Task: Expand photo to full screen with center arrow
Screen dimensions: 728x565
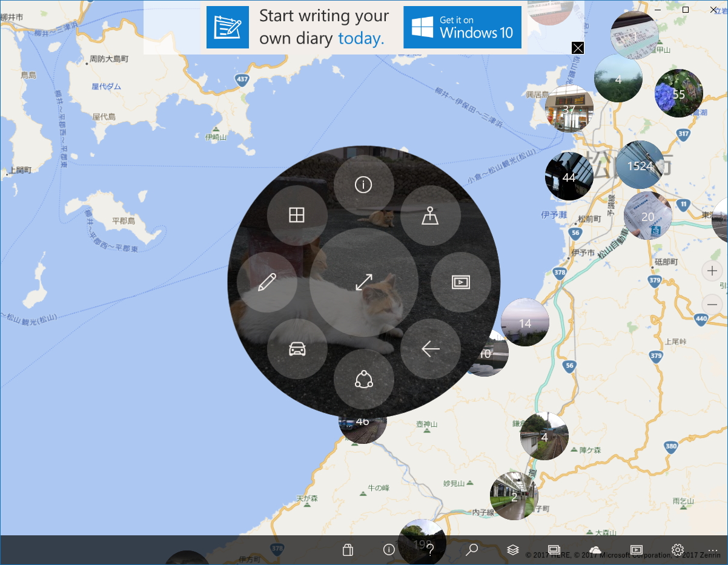Action: (x=363, y=282)
